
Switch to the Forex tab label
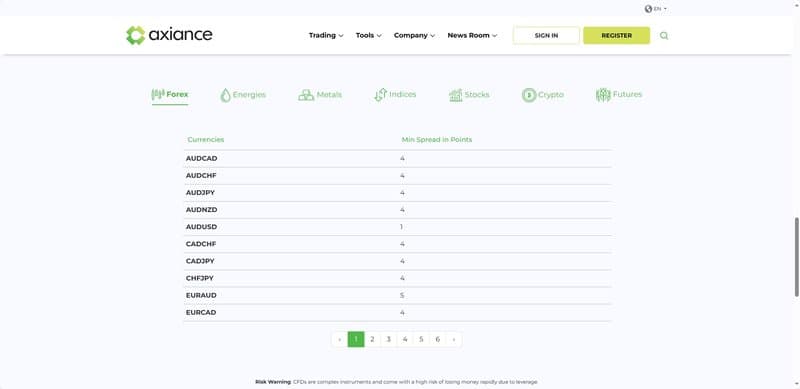pos(177,94)
